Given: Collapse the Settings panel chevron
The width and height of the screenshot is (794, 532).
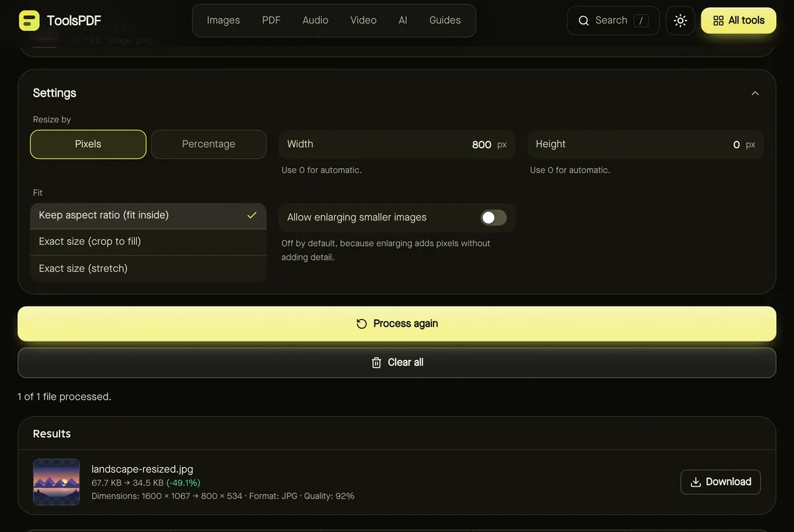Looking at the screenshot, I should click(x=755, y=93).
